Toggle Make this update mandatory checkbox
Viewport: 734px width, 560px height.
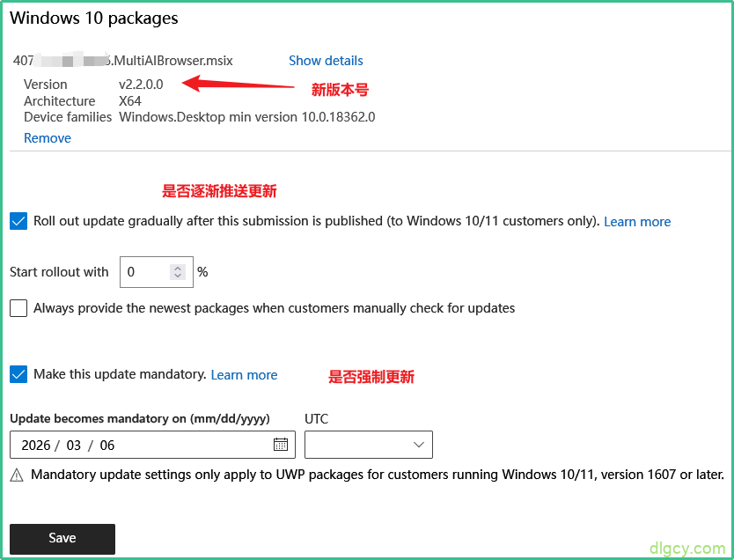coord(18,374)
